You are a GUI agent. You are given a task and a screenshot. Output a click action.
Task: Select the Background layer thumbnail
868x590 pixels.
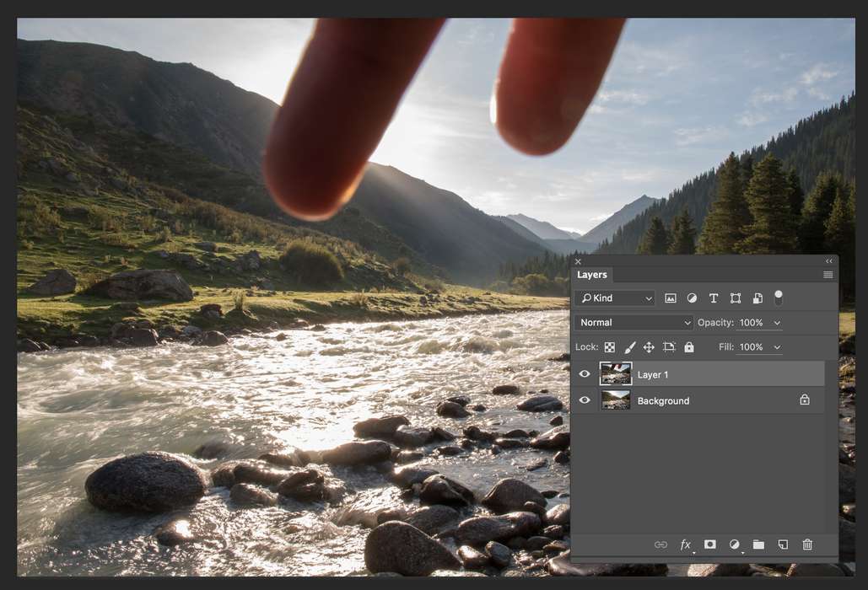click(616, 400)
